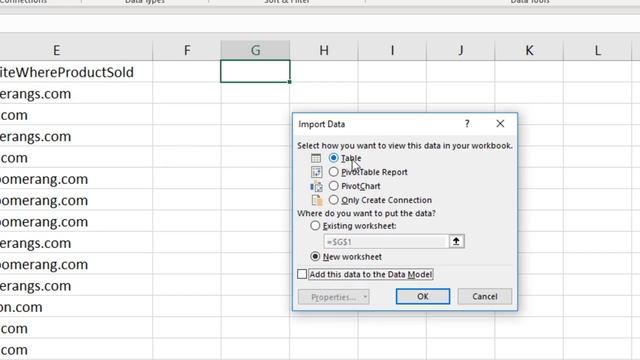Open the Properties dropdown button
This screenshot has width=640, height=360.
333,297
